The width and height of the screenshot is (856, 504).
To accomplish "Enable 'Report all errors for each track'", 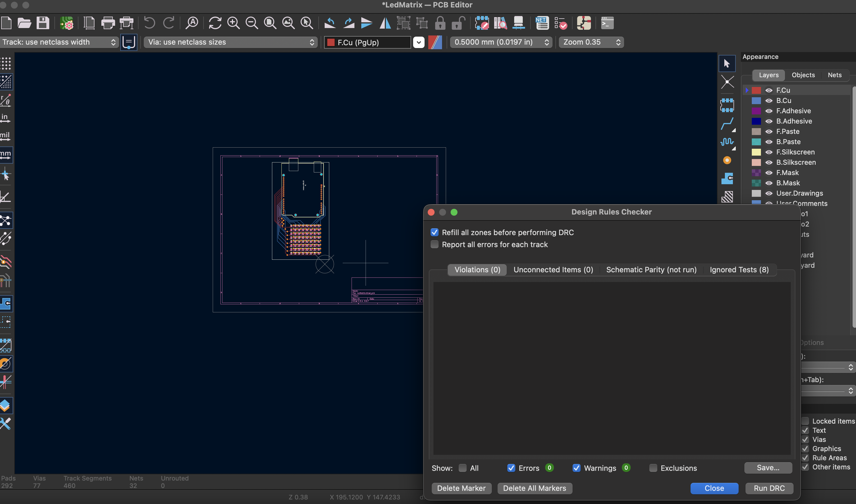I will [434, 245].
